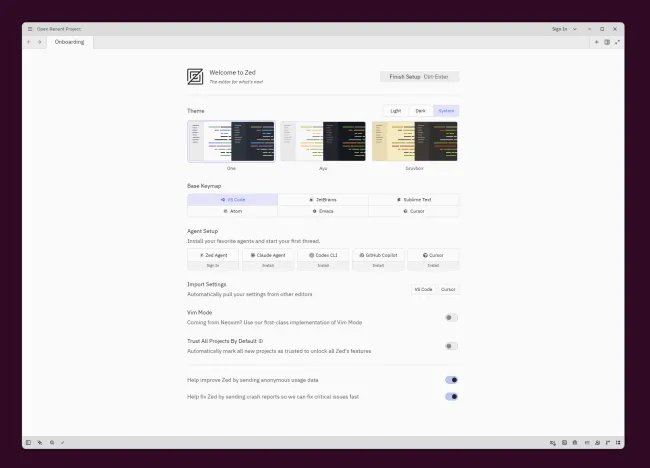Zoom the pane with the expand icon
This screenshot has height=468, width=650.
617,42
